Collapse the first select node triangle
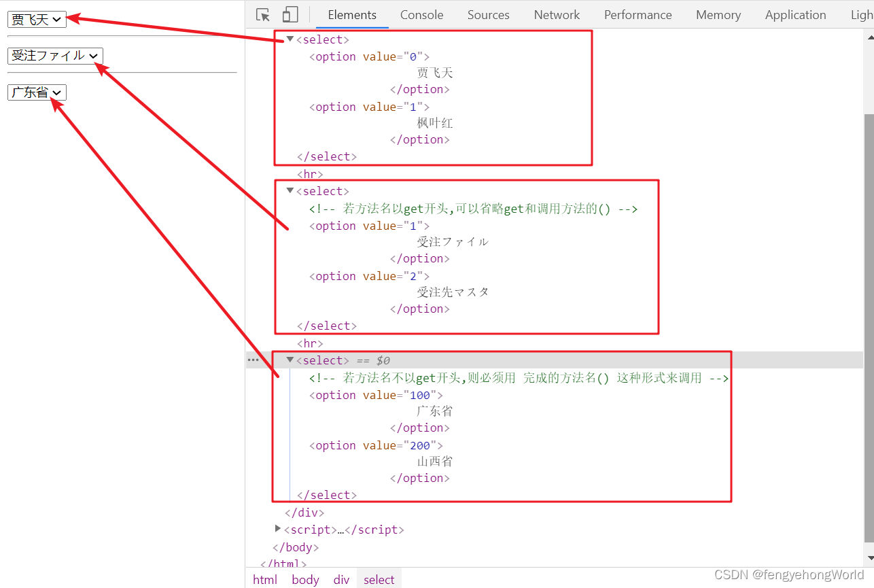 click(290, 39)
